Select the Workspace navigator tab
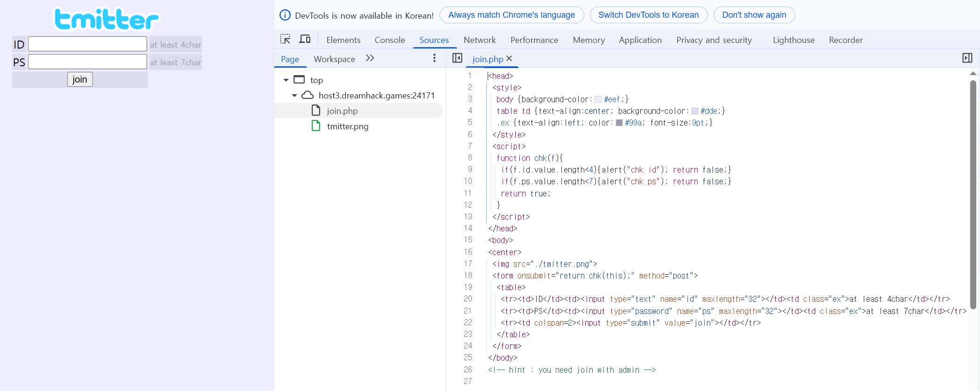 (334, 59)
